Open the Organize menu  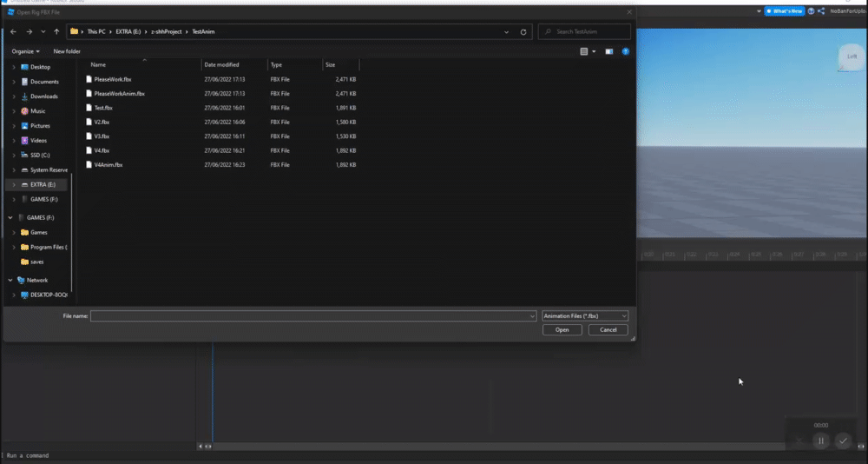(x=25, y=51)
